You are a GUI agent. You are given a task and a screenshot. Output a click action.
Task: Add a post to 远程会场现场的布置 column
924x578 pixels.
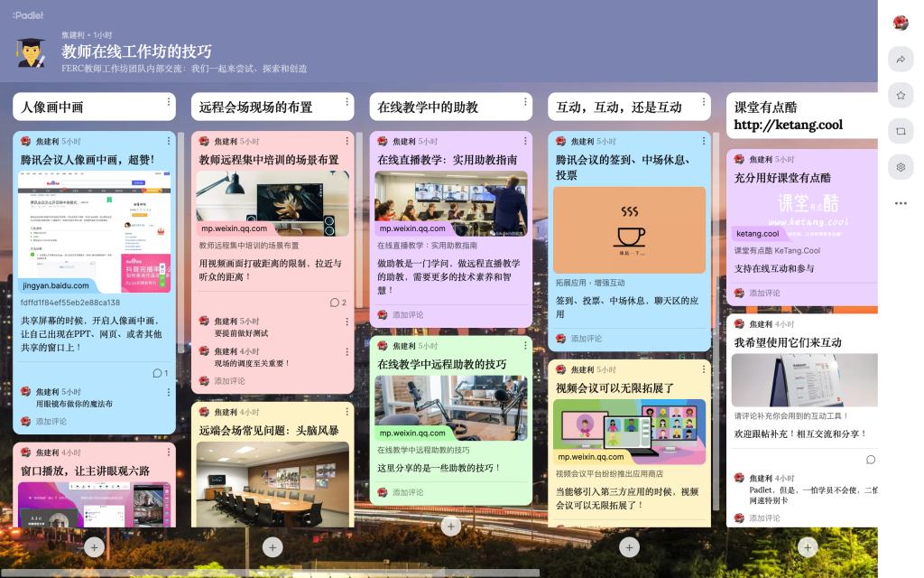273,547
